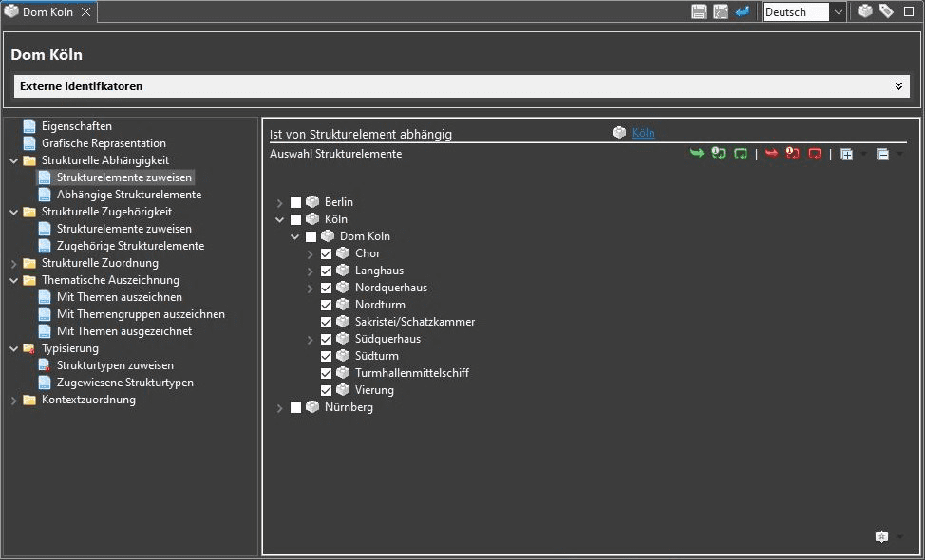
Task: Uncheck the Sakristei/Schatzkammer checkbox
Action: tap(327, 323)
